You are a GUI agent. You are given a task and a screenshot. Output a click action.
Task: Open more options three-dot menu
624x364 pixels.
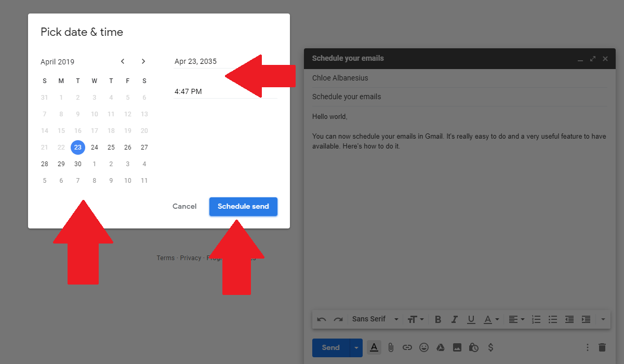pos(588,347)
